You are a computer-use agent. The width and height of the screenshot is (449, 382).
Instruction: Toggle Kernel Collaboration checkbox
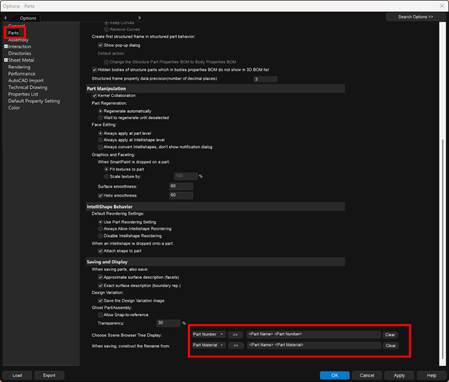pos(95,96)
